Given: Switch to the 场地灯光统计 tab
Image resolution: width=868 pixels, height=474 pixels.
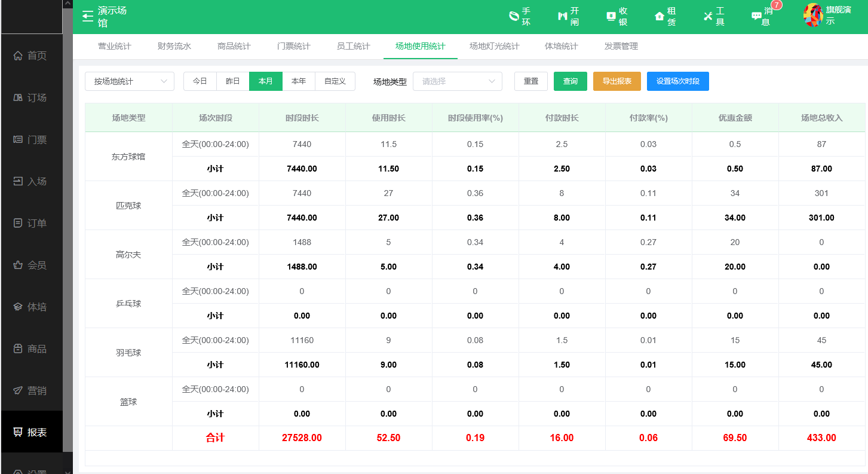Looking at the screenshot, I should pyautogui.click(x=494, y=46).
